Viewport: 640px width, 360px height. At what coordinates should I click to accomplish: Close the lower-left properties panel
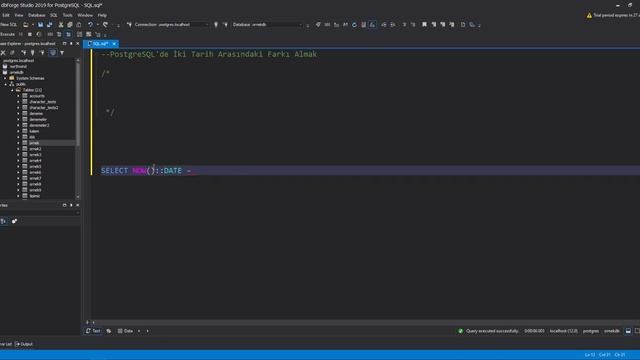point(78,205)
